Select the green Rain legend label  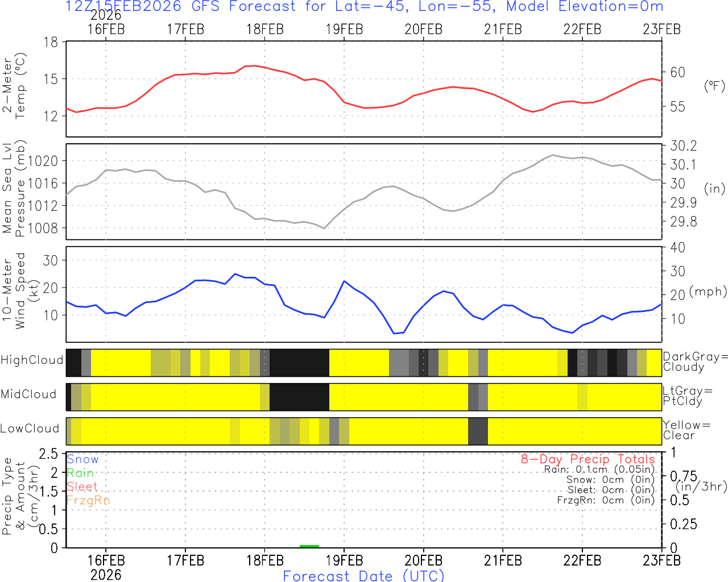[80, 473]
